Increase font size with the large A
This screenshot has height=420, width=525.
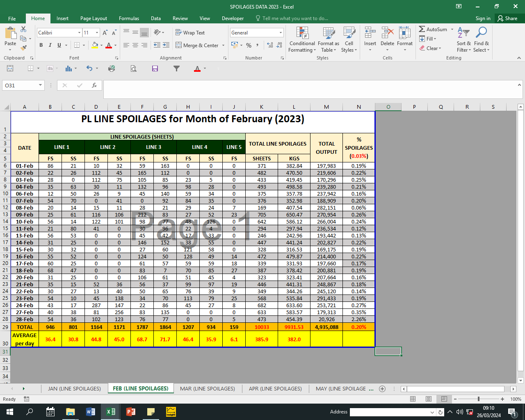tap(105, 32)
